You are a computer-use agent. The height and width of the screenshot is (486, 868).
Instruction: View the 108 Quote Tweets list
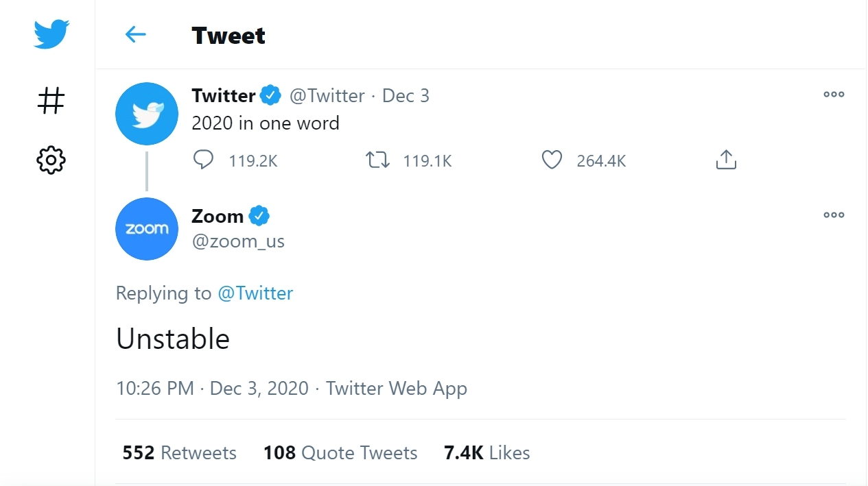340,453
